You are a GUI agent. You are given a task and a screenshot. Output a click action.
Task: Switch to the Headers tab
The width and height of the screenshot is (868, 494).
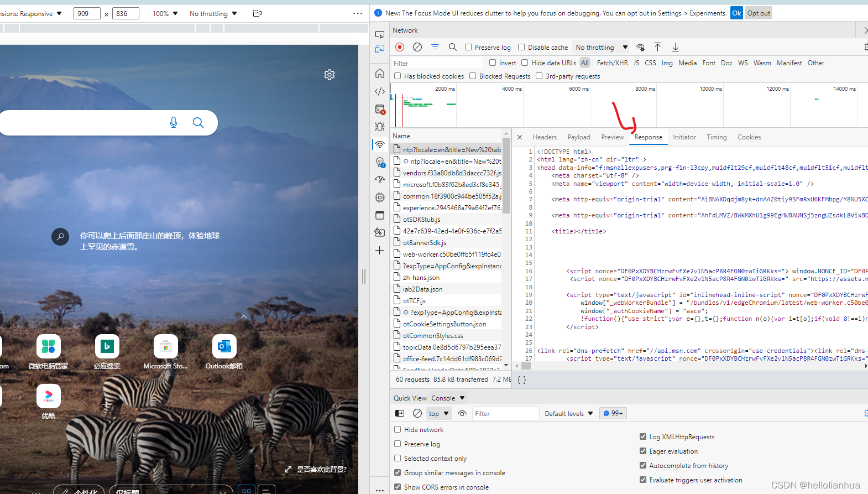click(545, 137)
